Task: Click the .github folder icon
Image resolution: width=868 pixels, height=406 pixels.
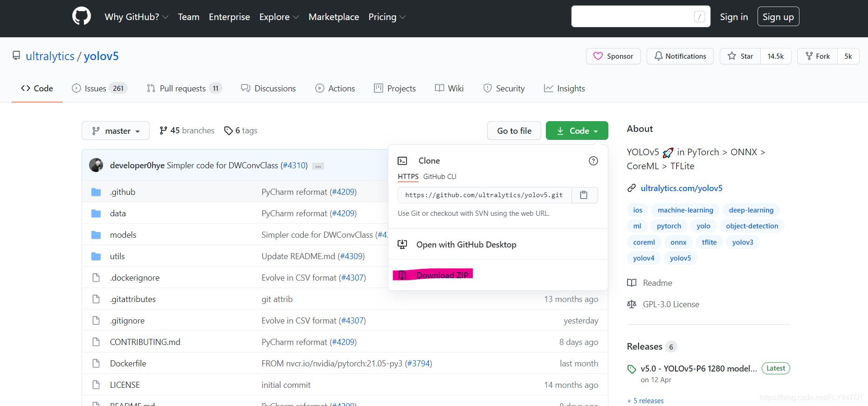Action: pos(96,192)
